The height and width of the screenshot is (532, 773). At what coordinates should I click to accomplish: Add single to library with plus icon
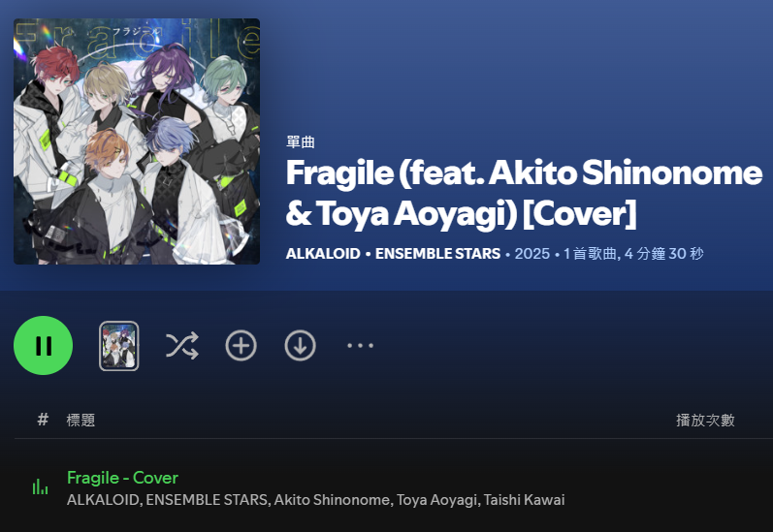click(242, 345)
